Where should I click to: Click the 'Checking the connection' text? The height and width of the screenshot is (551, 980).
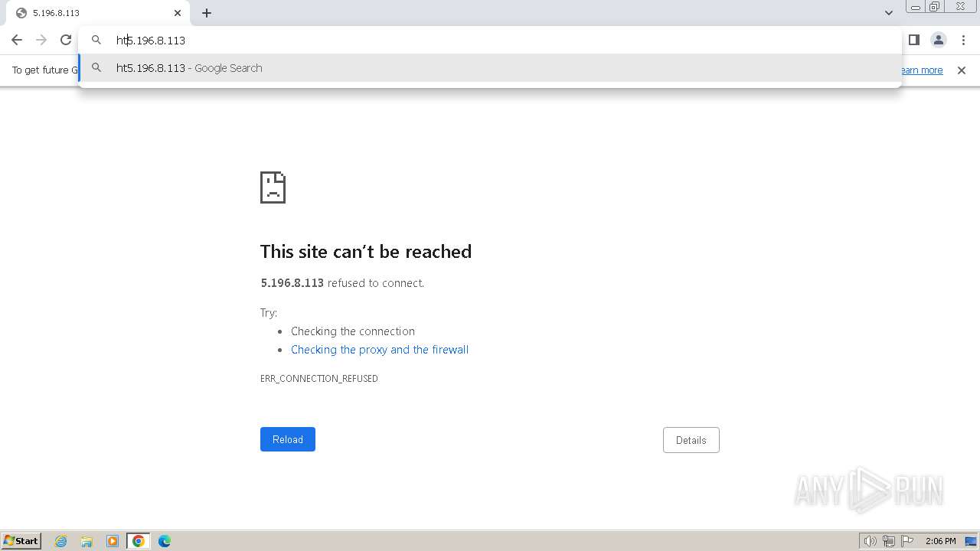[x=353, y=331]
